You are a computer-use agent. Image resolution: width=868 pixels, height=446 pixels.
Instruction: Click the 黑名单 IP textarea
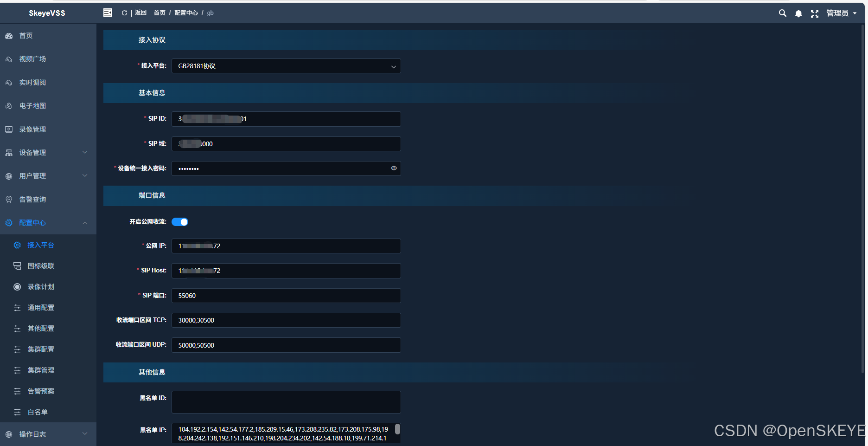click(x=286, y=433)
